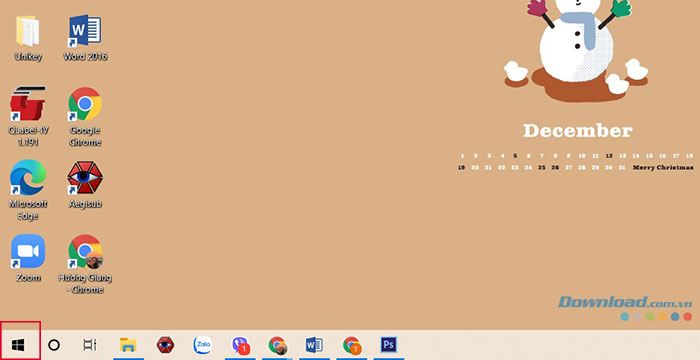Click the Cortana circle in taskbar
The height and width of the screenshot is (360, 700).
[x=54, y=345]
